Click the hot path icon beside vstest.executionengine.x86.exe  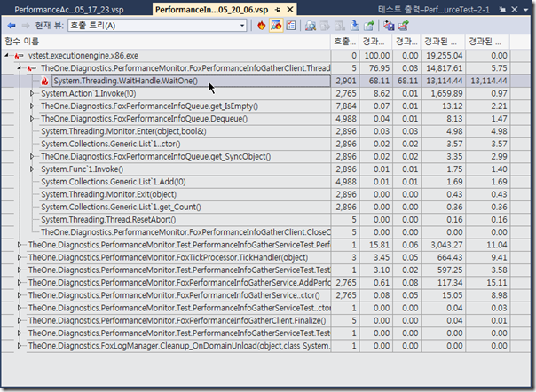point(20,56)
